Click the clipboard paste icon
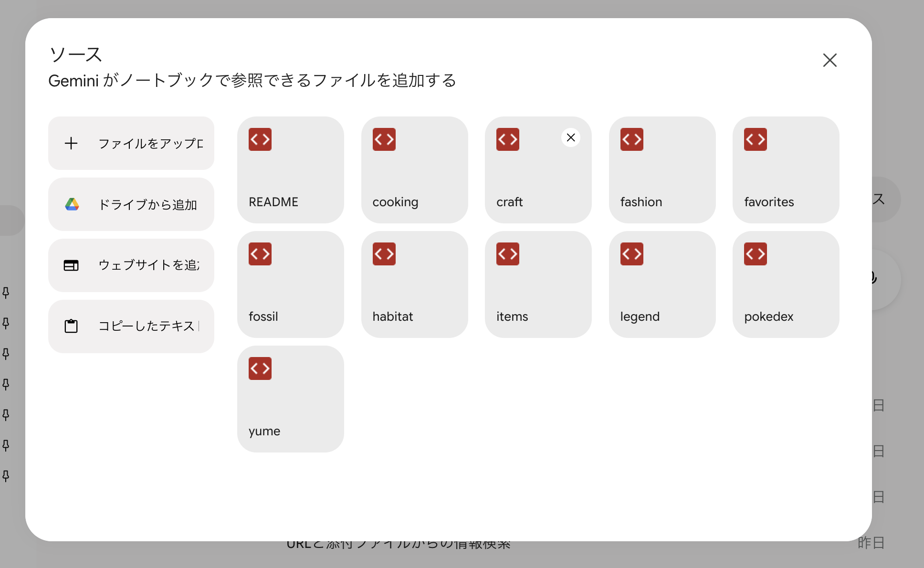The width and height of the screenshot is (924, 568). tap(71, 326)
